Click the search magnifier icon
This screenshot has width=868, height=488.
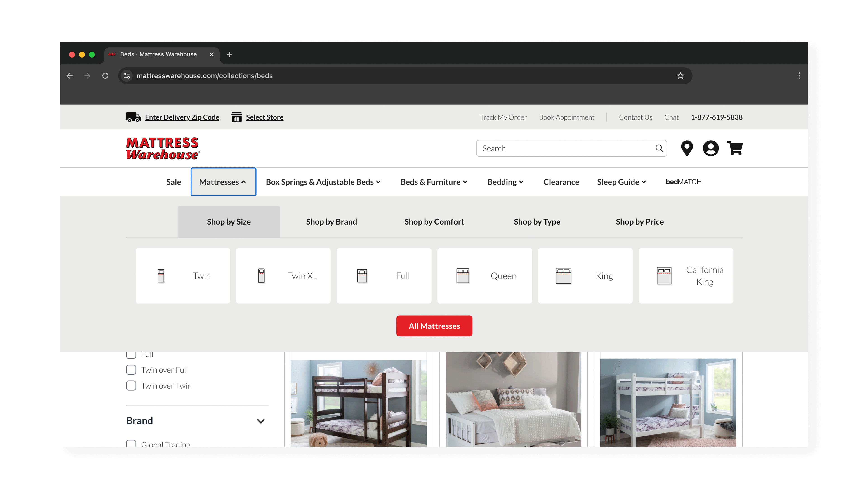pyautogui.click(x=659, y=148)
